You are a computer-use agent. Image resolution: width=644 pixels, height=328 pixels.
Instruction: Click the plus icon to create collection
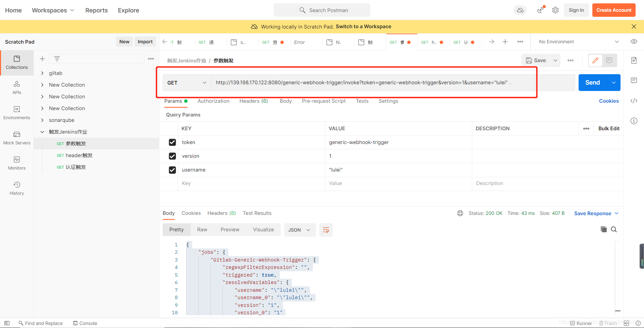coord(42,59)
